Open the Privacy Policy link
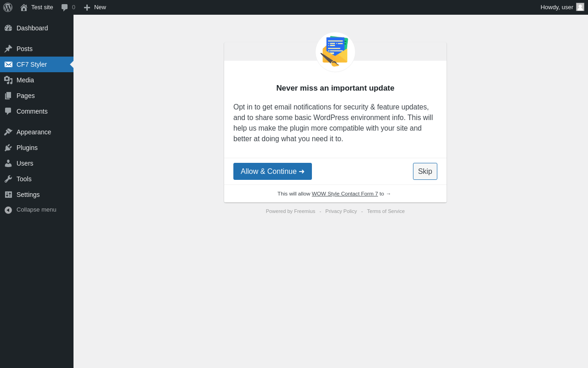The height and width of the screenshot is (368, 588). 341,211
